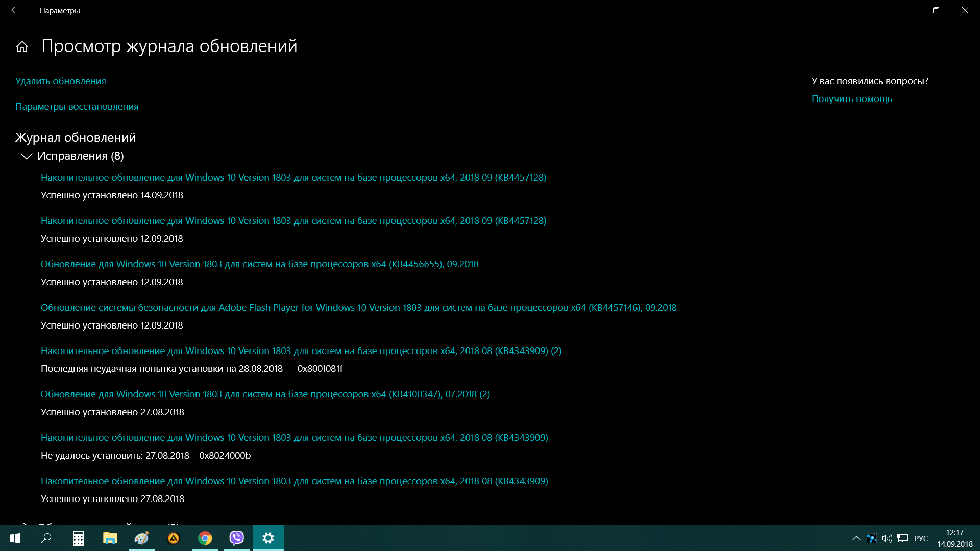Open the Adobe Flash Player KB4457146 update link
This screenshot has height=551, width=980.
358,308
